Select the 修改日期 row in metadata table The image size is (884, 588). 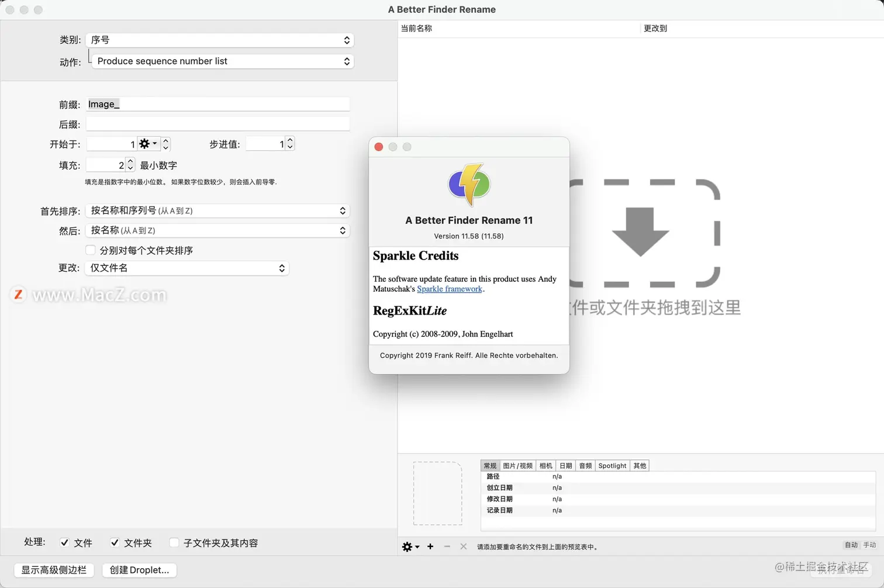pos(678,499)
